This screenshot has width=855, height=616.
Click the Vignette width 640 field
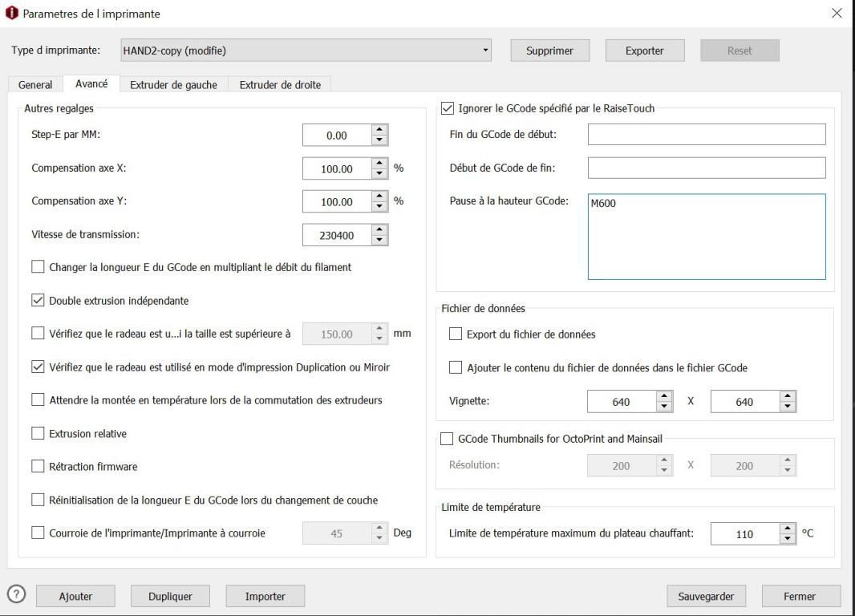(x=622, y=401)
